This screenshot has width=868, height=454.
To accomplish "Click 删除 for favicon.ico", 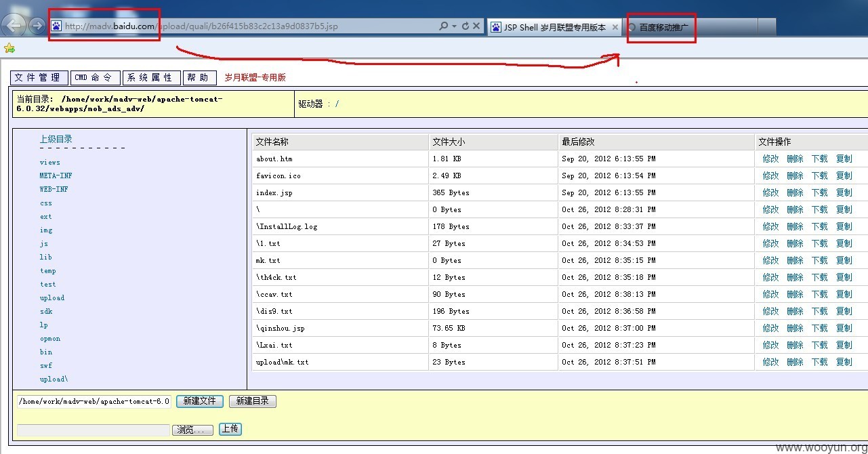I will click(795, 176).
